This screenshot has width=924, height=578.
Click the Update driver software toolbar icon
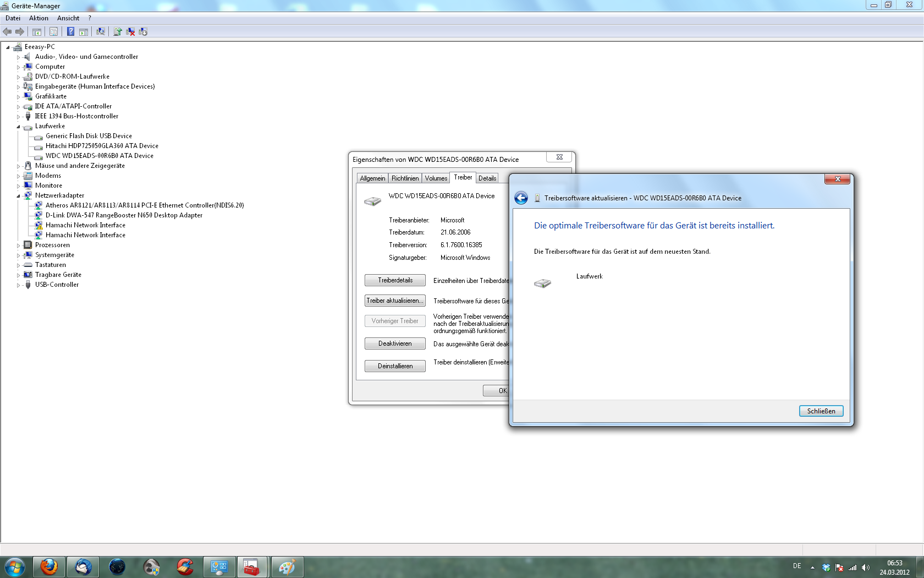point(117,32)
